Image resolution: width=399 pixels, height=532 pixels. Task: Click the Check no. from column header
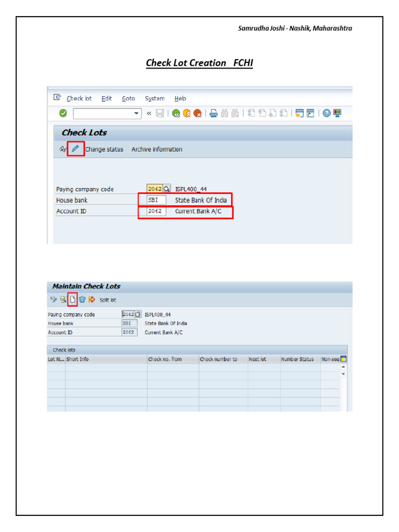coord(173,359)
